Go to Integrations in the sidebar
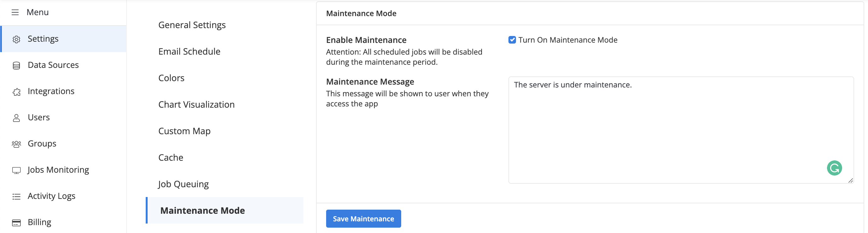 click(64, 91)
